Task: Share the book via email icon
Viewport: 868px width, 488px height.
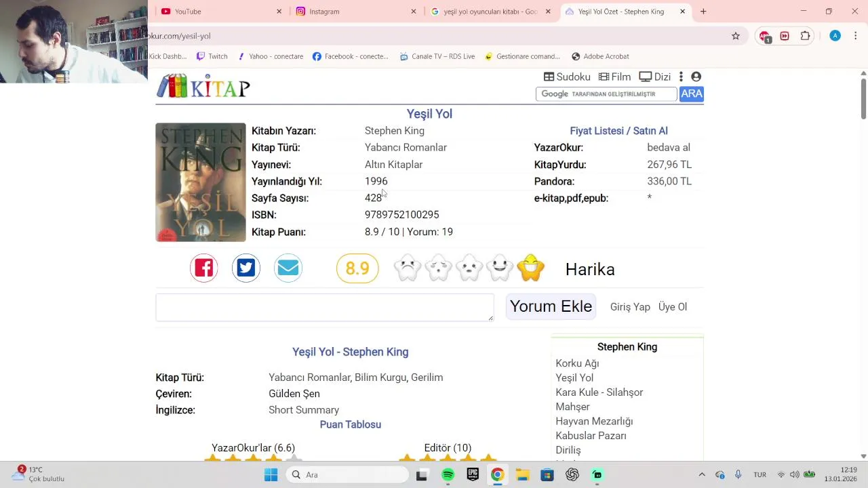Action: tap(288, 268)
